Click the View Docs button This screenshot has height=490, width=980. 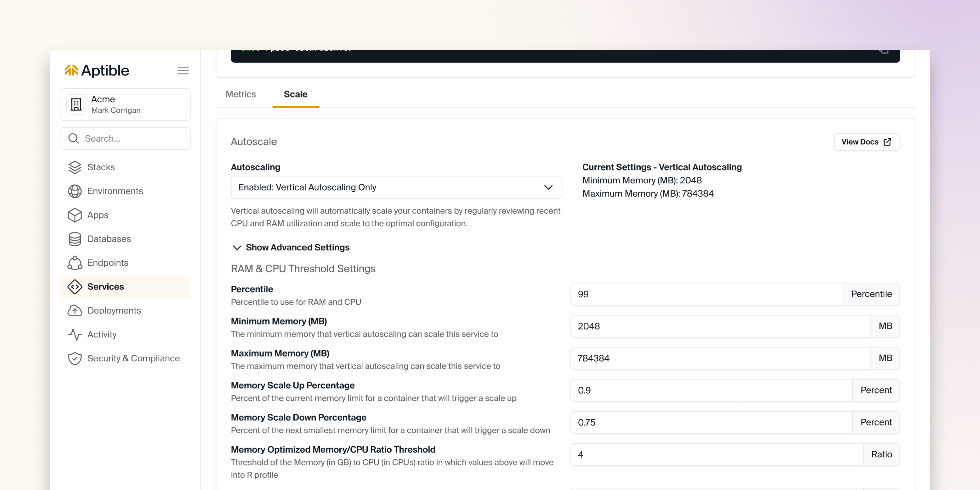coord(866,142)
